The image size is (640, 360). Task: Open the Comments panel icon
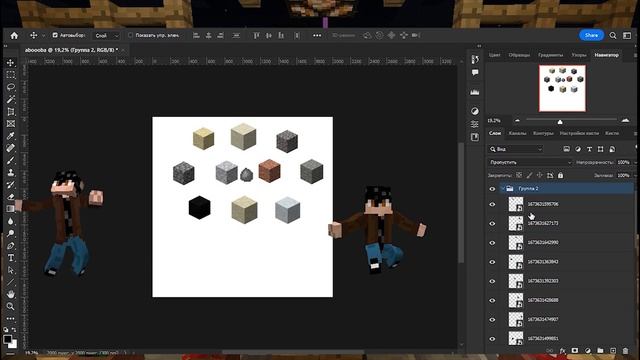475,73
